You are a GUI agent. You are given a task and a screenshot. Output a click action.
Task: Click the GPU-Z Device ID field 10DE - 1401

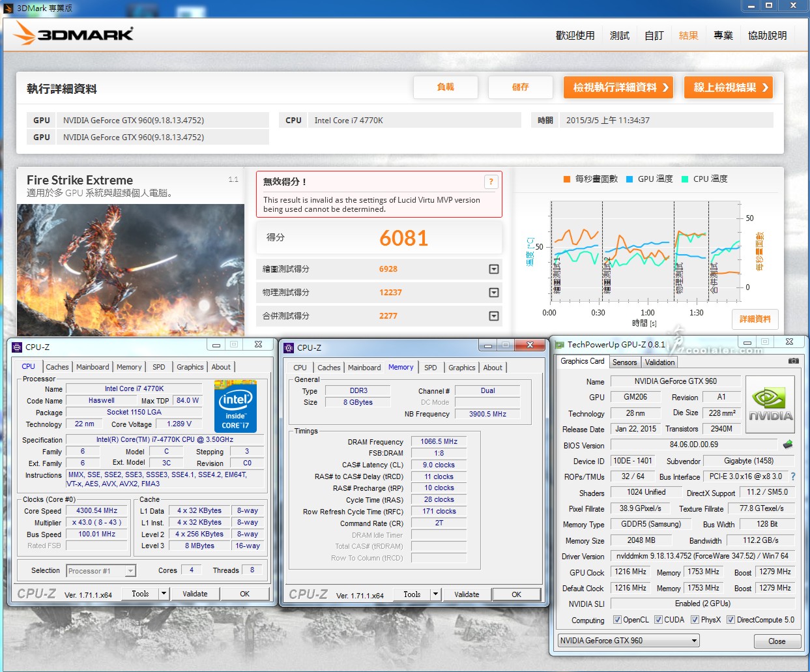coord(632,461)
